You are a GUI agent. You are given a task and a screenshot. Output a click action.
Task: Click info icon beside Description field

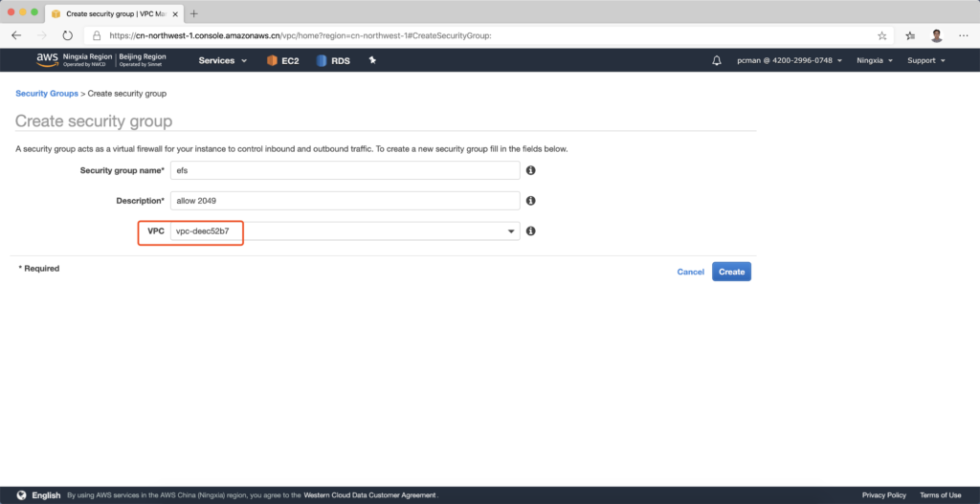pyautogui.click(x=530, y=201)
